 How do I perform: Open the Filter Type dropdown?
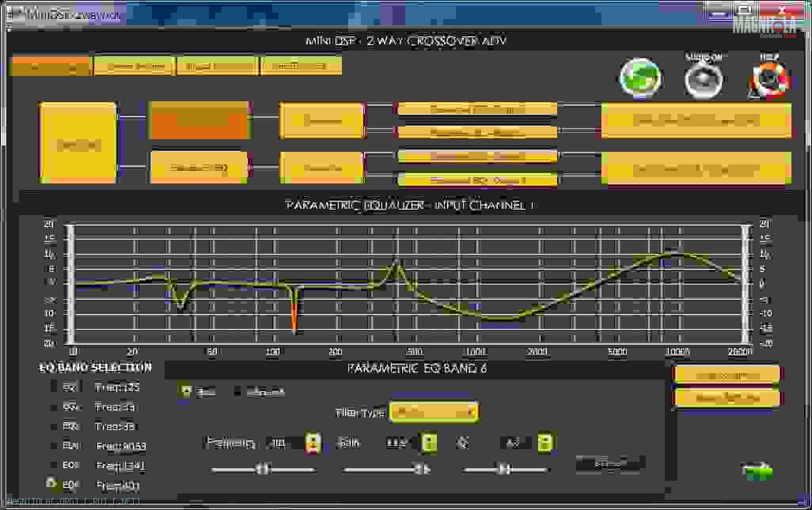point(434,412)
